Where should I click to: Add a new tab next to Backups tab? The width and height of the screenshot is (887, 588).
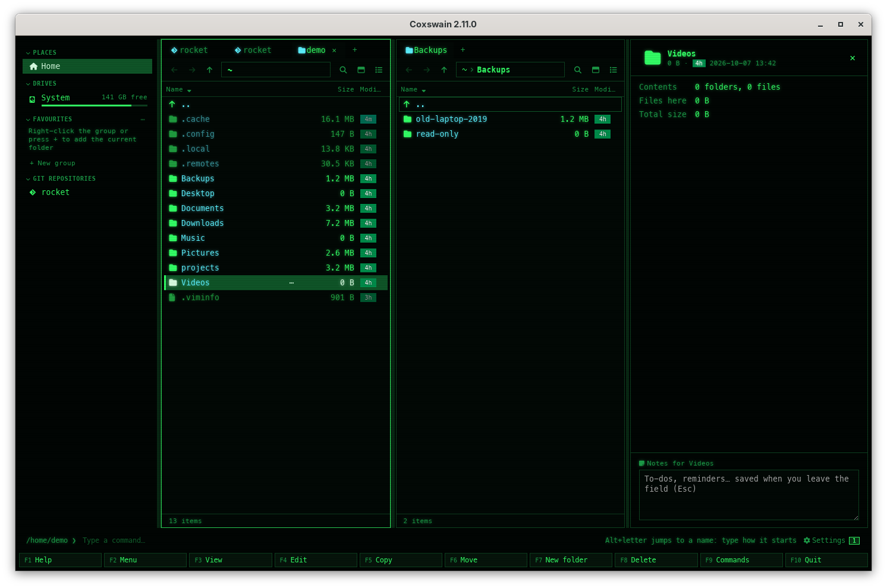[463, 51]
